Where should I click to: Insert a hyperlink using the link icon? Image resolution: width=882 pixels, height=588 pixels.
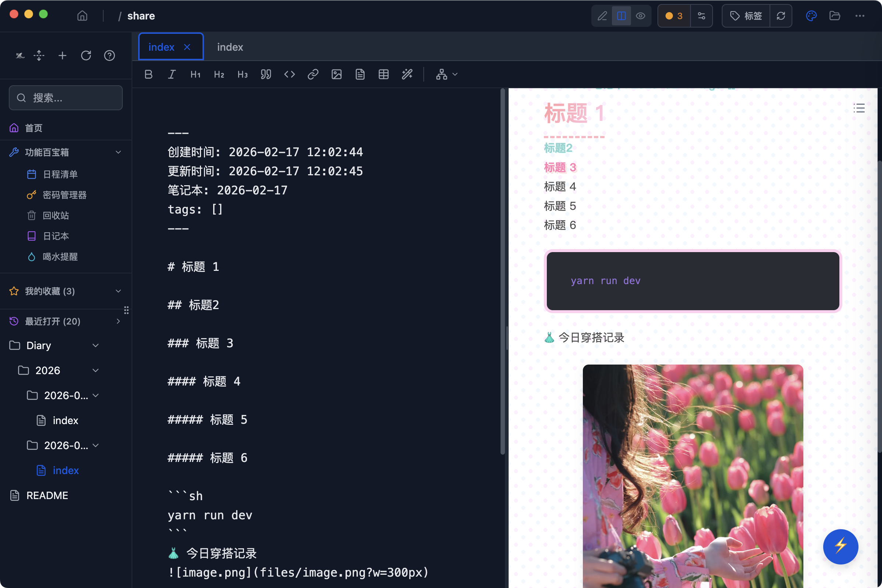(313, 74)
